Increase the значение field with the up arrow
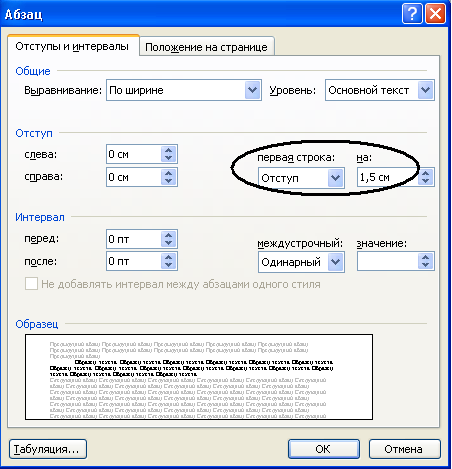Screen dimensions: 452x469 click(426, 257)
